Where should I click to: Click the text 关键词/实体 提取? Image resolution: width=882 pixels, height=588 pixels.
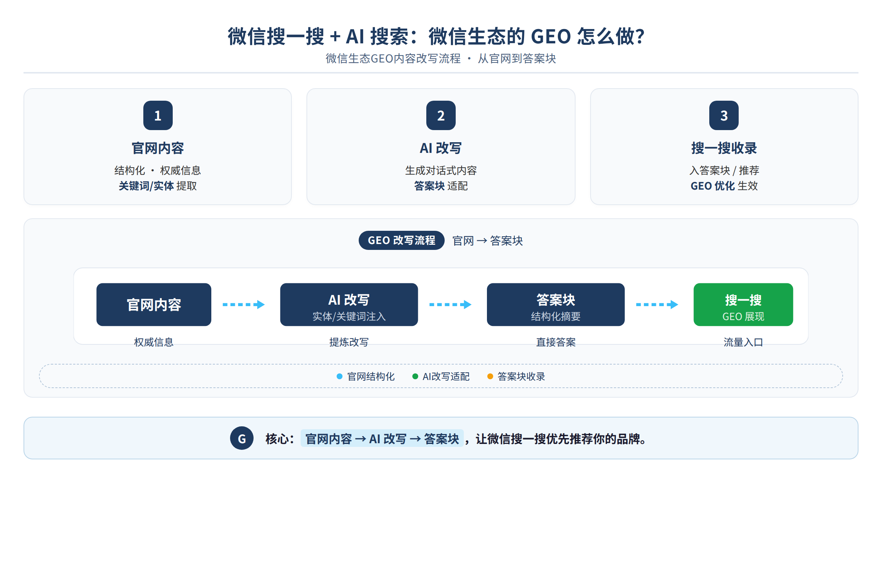[x=158, y=186]
